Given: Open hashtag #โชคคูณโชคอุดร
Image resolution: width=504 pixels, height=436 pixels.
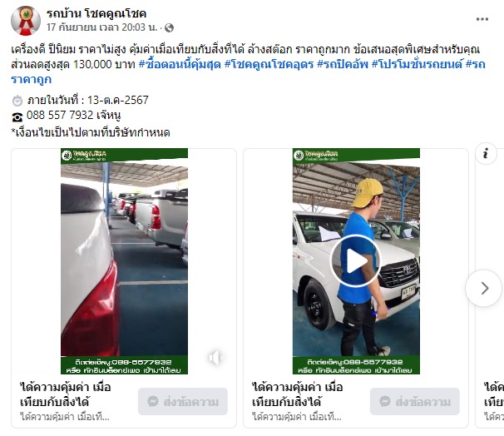Looking at the screenshot, I should [x=269, y=65].
